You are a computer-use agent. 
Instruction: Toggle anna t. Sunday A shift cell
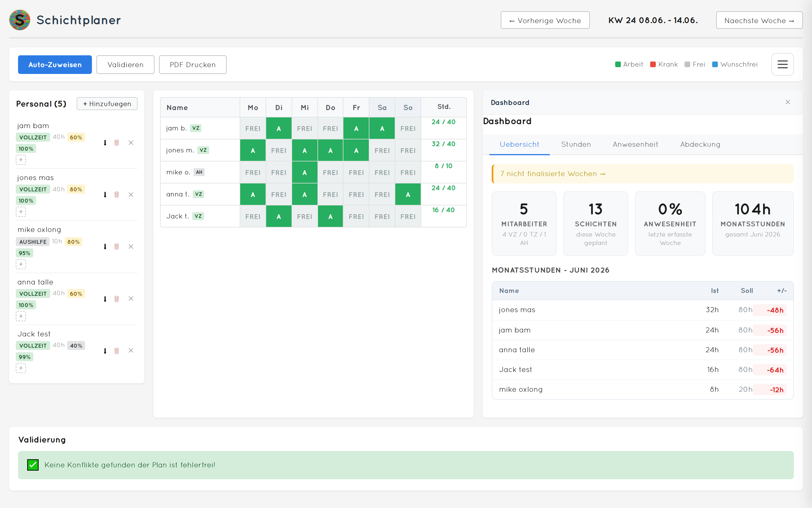[x=408, y=194]
